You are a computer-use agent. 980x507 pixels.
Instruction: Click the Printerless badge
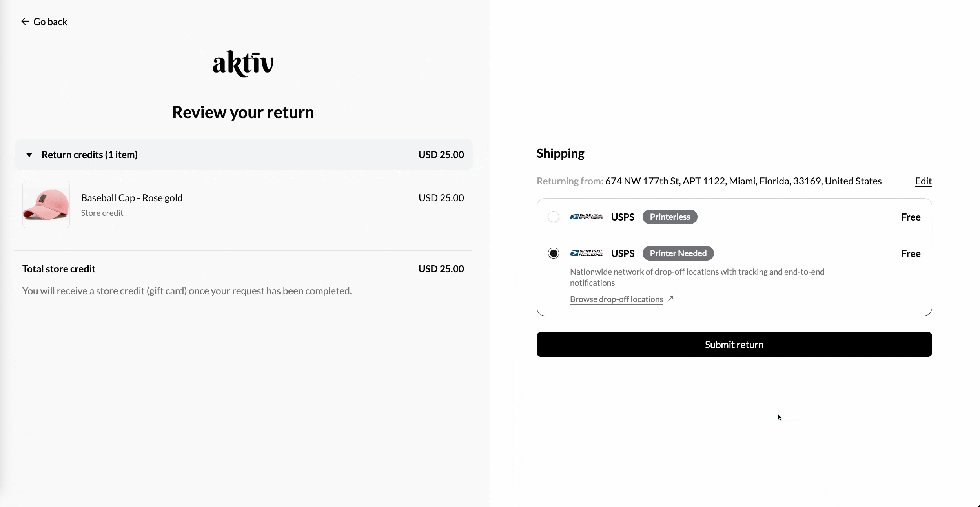(670, 217)
